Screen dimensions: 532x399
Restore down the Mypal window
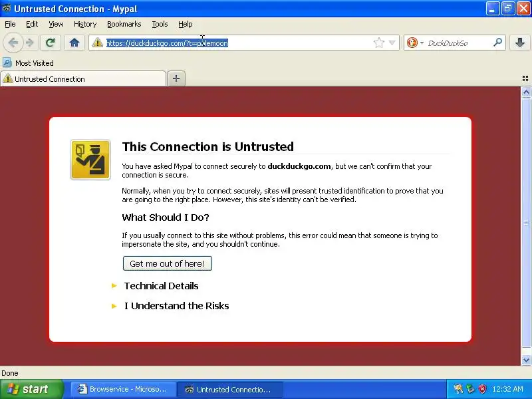tap(507, 9)
